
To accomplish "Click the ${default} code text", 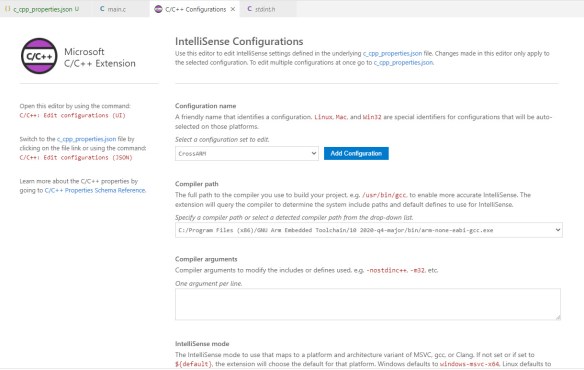I will point(193,364).
